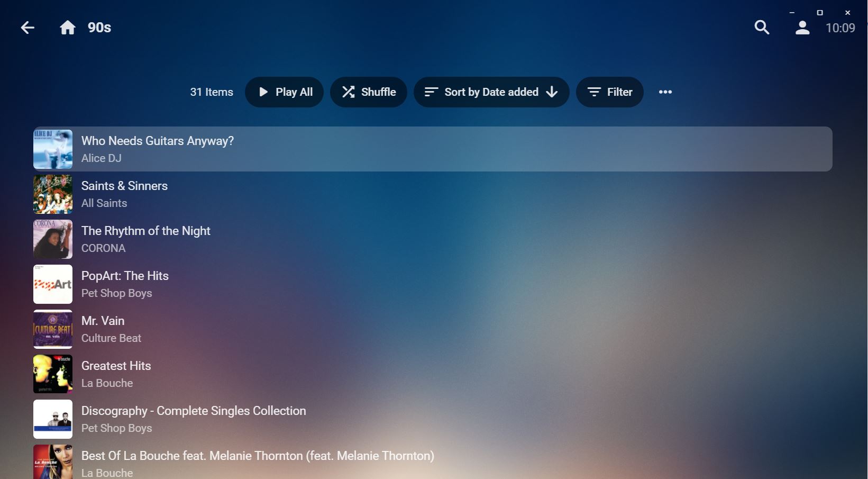Go to the home screen
This screenshot has height=479, width=868.
pyautogui.click(x=68, y=28)
